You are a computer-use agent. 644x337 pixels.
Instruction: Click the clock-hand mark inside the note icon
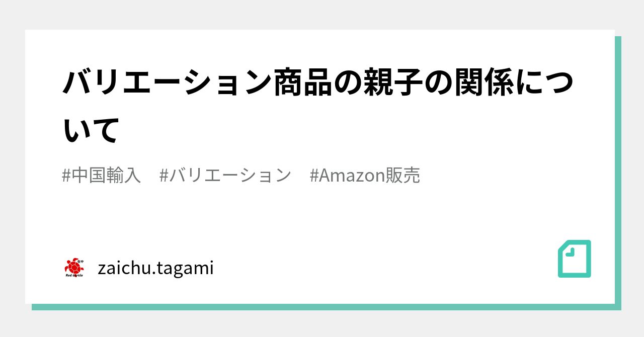571,252
